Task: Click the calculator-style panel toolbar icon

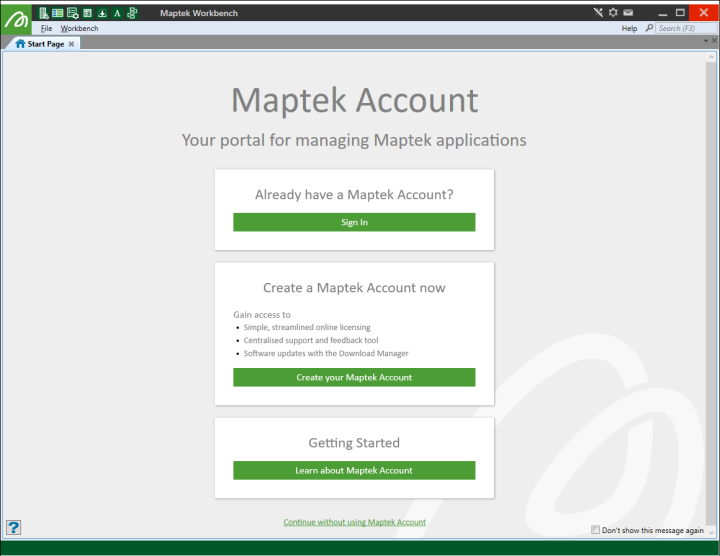Action: (88, 13)
